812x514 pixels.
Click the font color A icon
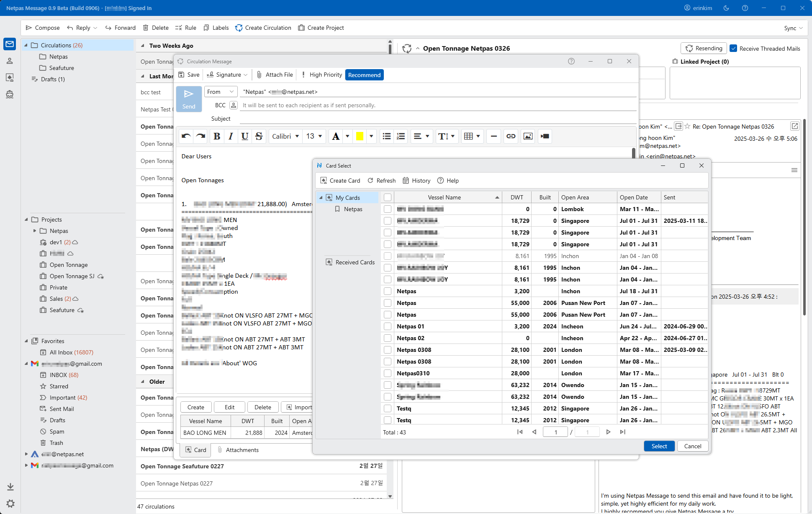pos(336,136)
